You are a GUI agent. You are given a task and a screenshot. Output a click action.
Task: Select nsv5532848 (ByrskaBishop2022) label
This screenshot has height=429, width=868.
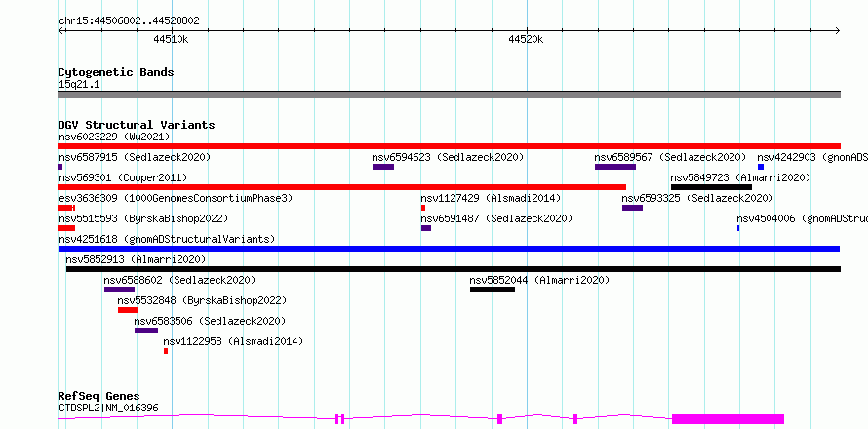202,300
